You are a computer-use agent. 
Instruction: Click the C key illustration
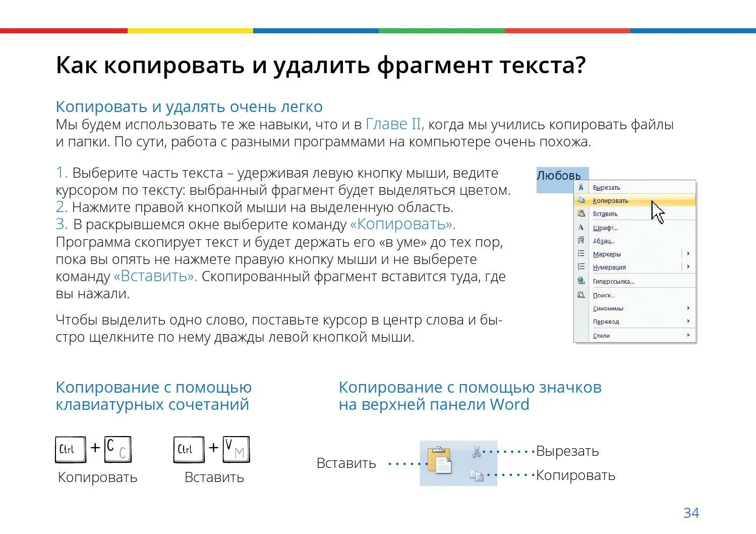click(118, 449)
